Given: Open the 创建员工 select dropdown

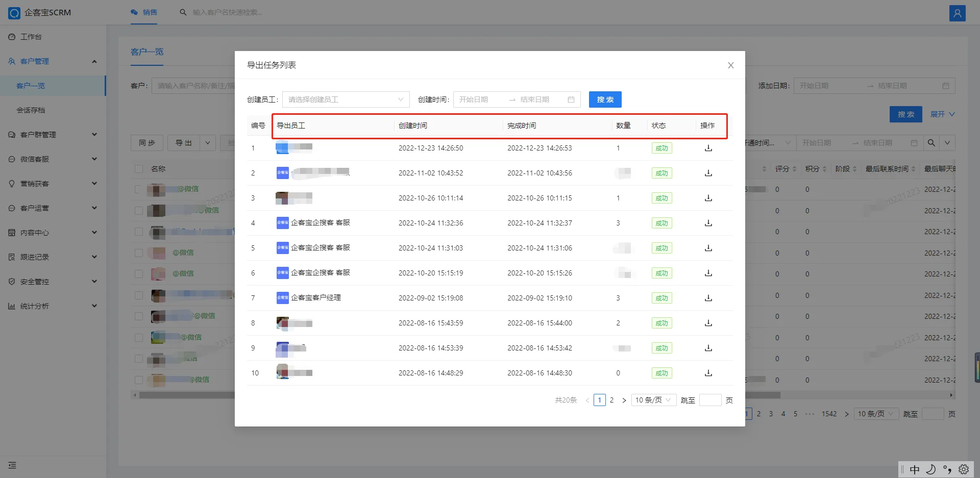Looking at the screenshot, I should [x=346, y=99].
